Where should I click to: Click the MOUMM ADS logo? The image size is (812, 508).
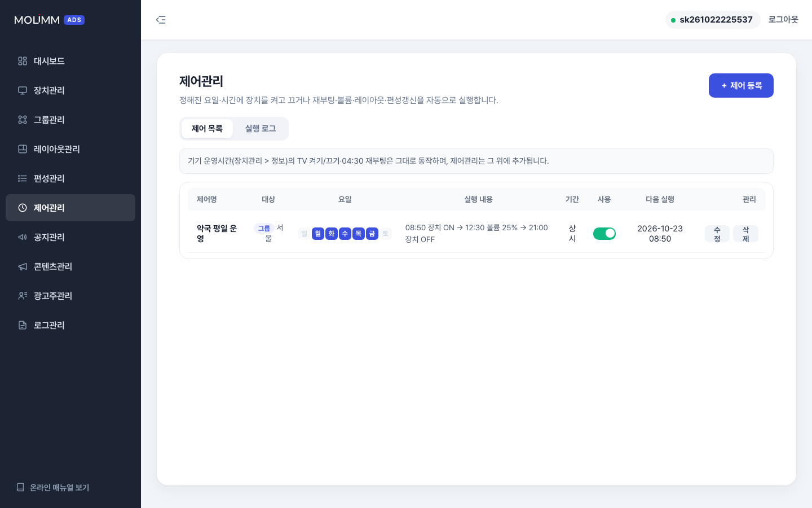tap(49, 20)
